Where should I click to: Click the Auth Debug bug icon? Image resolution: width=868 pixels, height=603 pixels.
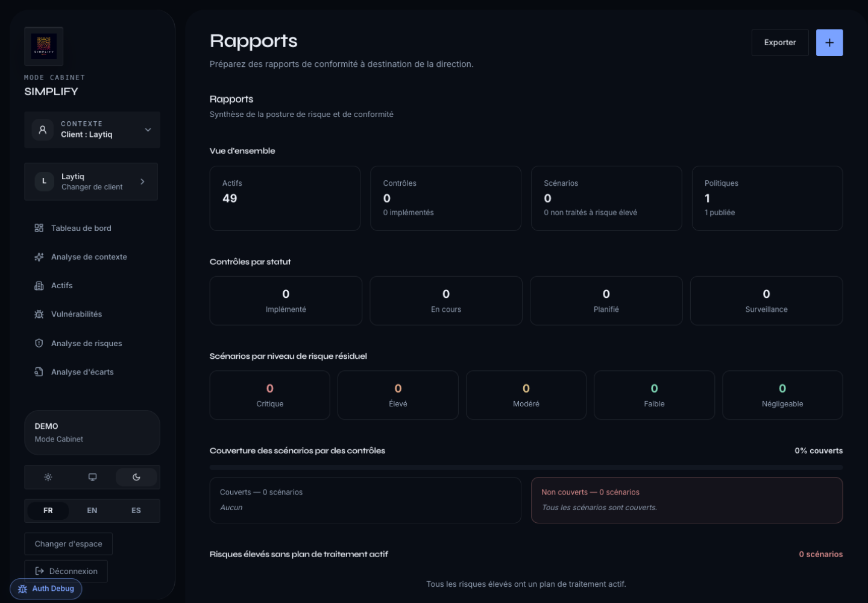[x=23, y=589]
